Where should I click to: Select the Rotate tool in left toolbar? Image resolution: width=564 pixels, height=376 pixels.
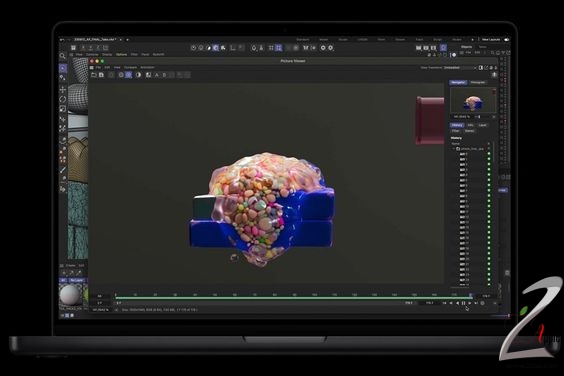pyautogui.click(x=63, y=99)
